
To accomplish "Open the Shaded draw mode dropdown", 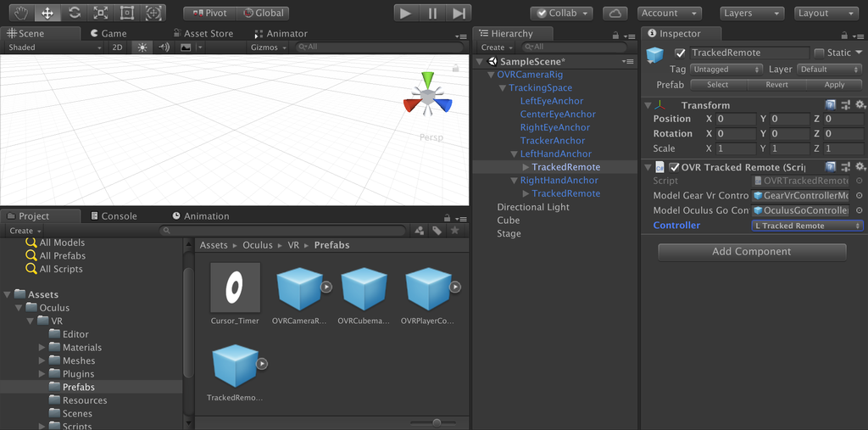I will tap(55, 47).
